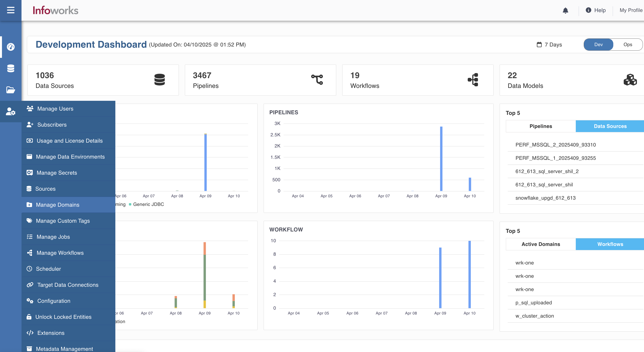Click the Usage and License Details icon

click(30, 140)
